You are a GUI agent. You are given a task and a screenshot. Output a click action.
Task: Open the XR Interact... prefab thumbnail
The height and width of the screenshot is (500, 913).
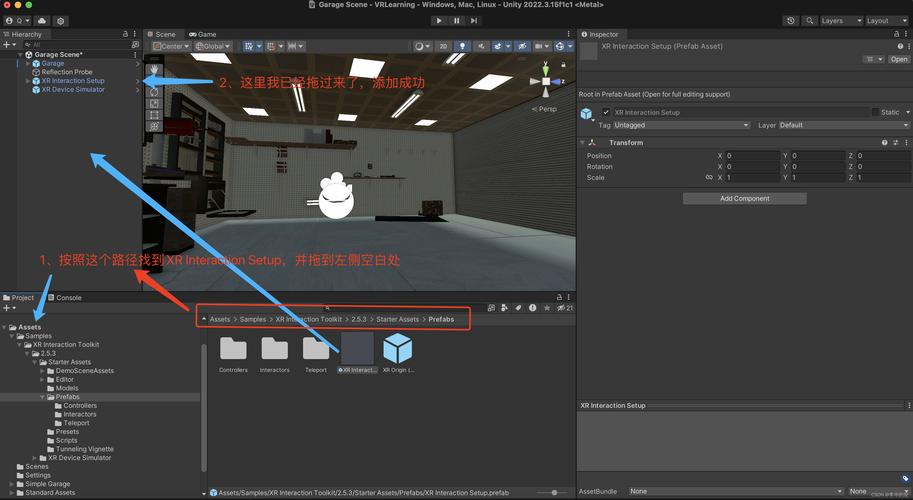(x=357, y=349)
